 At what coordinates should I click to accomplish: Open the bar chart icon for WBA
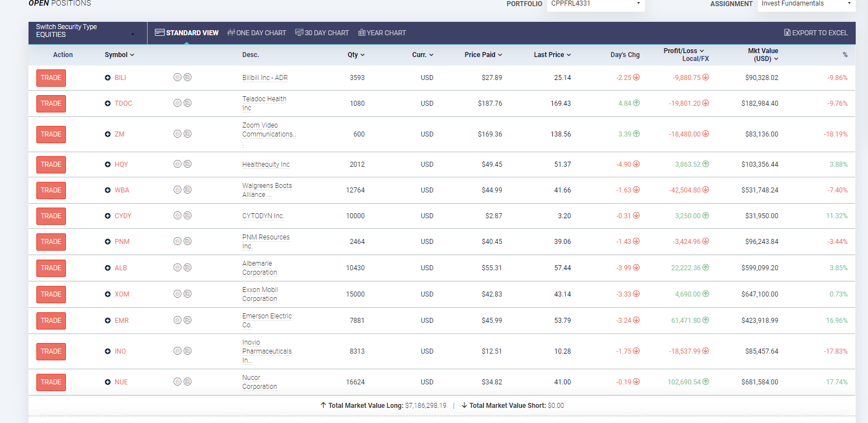coord(177,190)
